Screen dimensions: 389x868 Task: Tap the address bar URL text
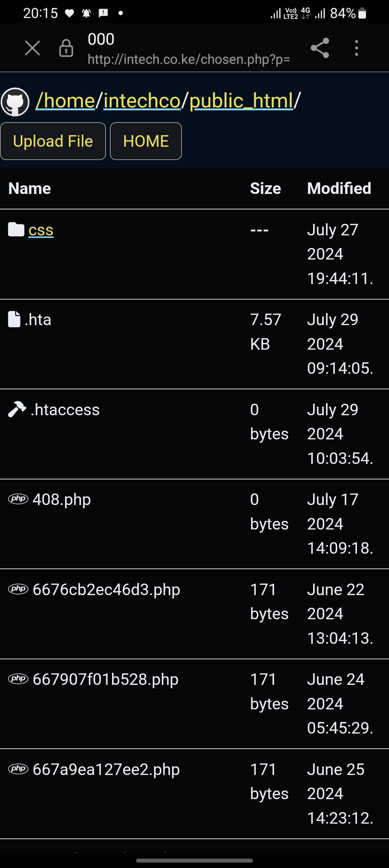click(189, 59)
